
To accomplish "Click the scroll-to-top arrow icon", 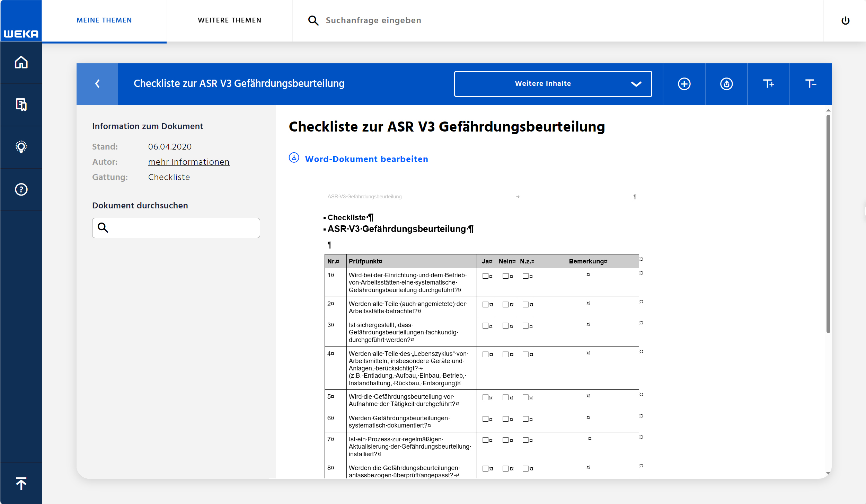I will [x=21, y=483].
